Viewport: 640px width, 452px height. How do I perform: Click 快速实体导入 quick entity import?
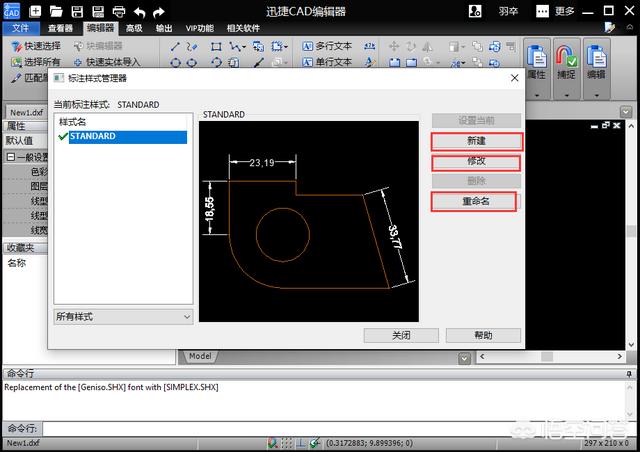(x=107, y=62)
